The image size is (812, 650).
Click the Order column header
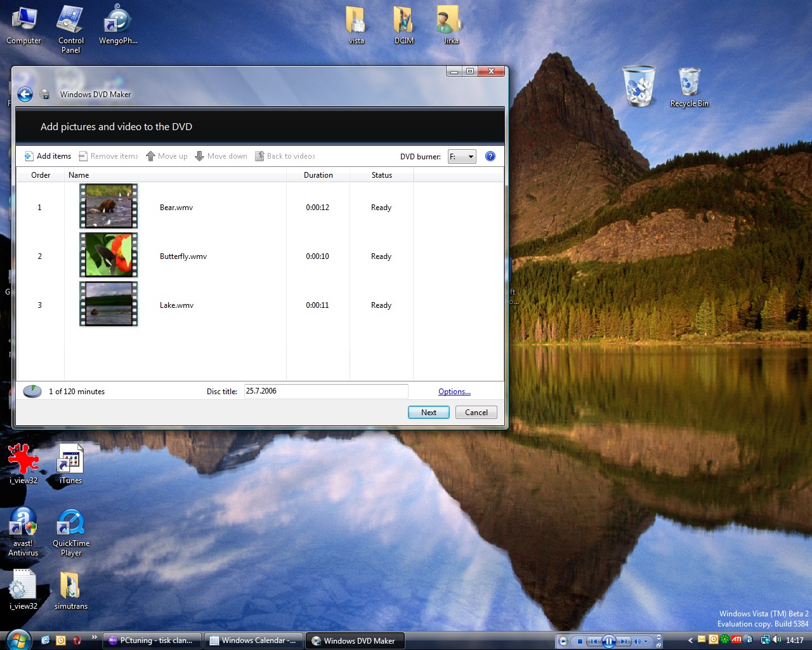point(41,175)
